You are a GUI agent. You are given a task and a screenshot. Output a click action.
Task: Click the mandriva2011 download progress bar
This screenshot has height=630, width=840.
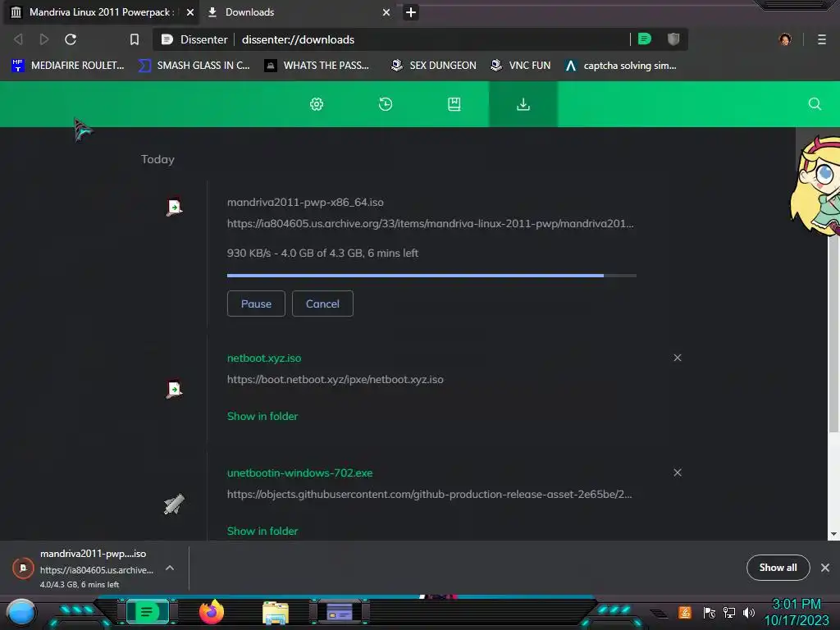[431, 276]
